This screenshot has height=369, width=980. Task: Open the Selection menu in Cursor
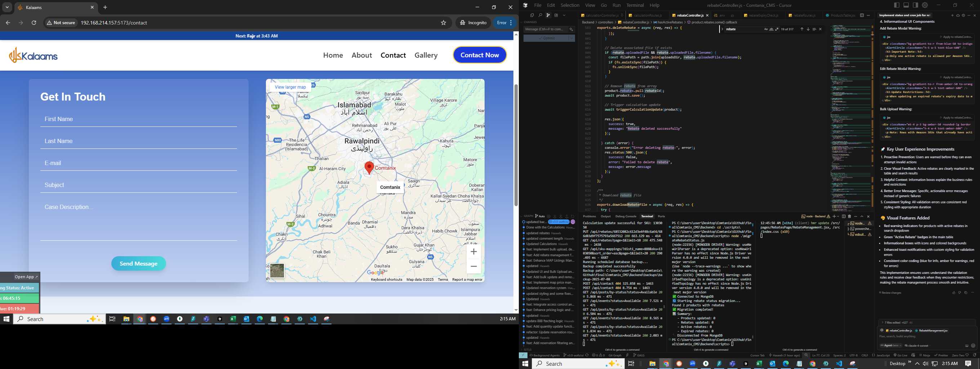click(x=570, y=5)
